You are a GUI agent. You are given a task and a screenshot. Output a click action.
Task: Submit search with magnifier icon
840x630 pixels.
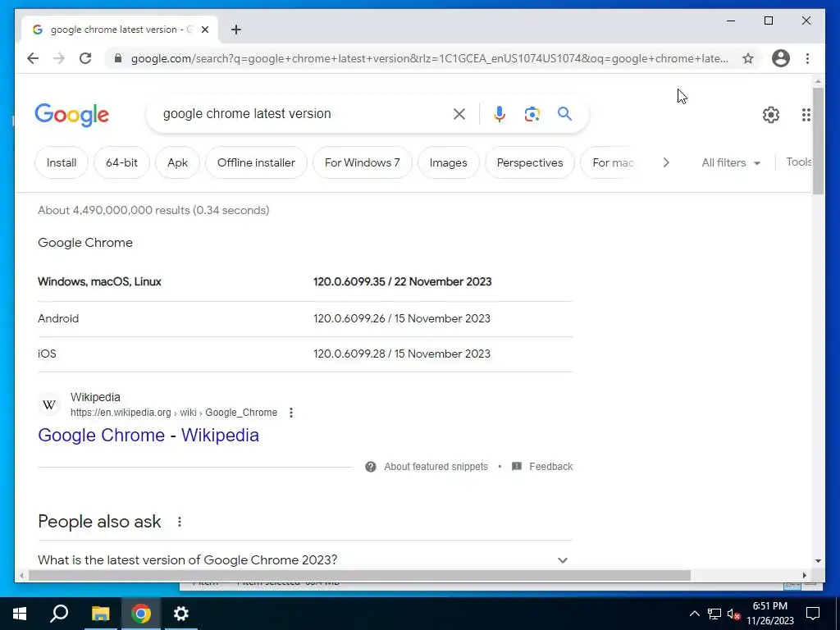tap(564, 113)
